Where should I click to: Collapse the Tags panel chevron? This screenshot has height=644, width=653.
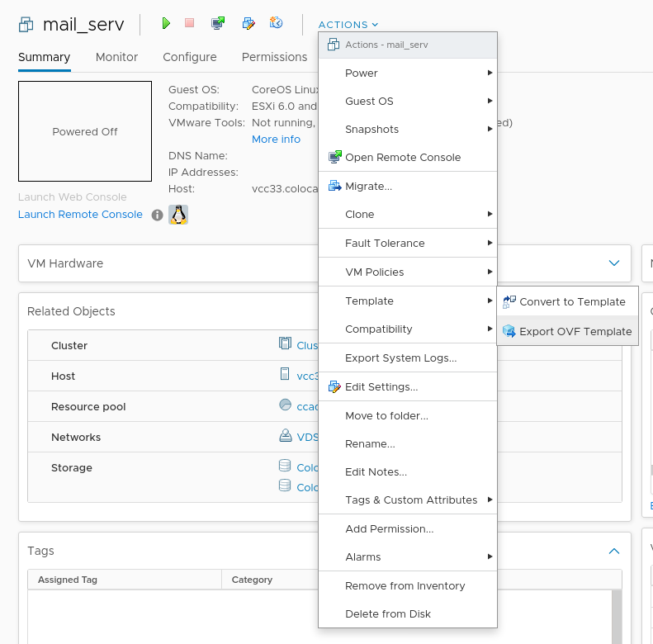tap(613, 551)
